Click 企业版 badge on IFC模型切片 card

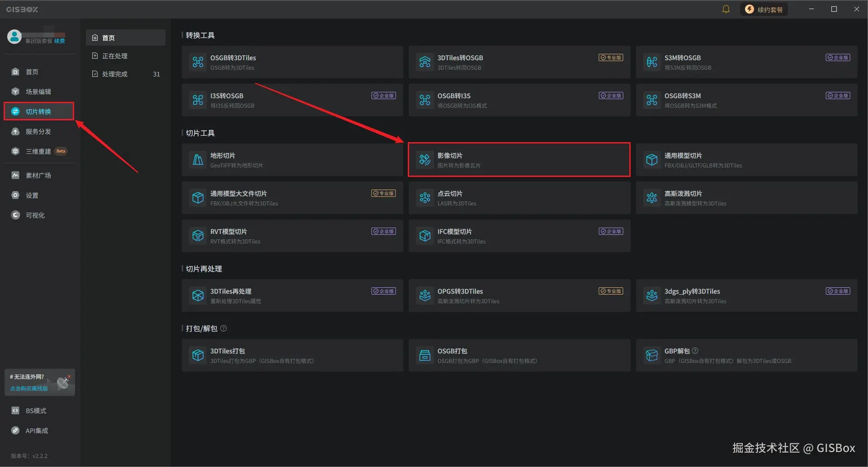tap(611, 231)
